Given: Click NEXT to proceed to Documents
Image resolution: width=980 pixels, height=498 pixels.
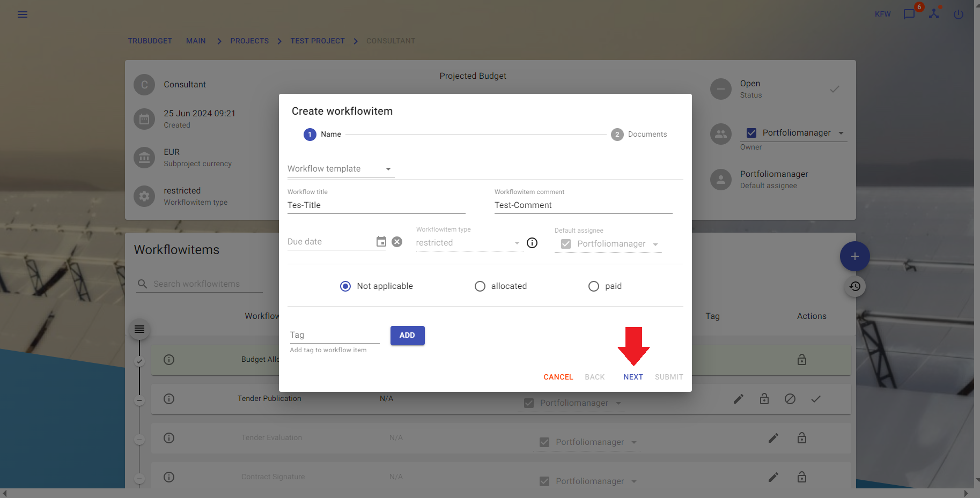Looking at the screenshot, I should [633, 377].
